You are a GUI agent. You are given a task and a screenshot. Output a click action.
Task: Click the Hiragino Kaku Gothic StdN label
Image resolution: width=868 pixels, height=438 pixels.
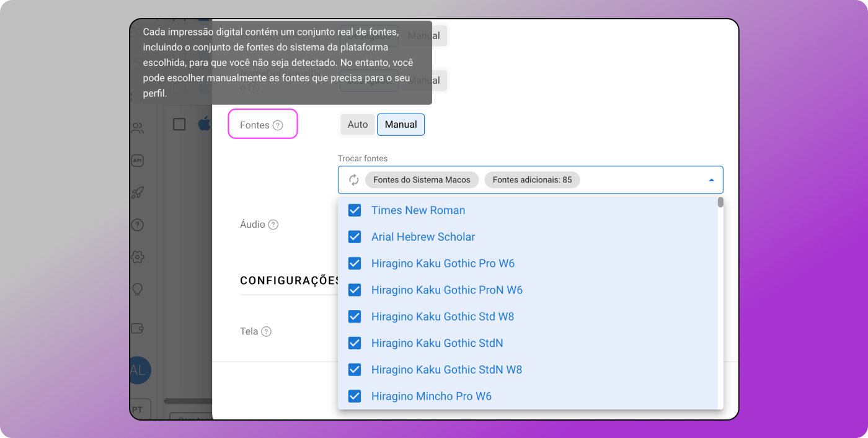pos(437,343)
